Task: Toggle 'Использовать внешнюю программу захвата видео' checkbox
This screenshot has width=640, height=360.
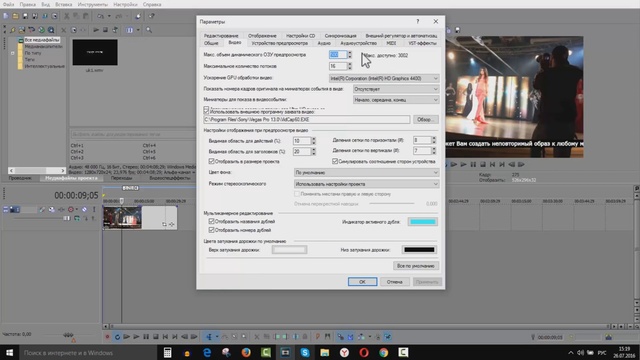Action: coord(207,111)
